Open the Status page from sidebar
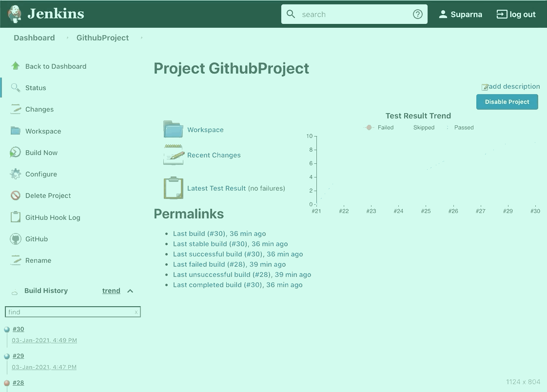The height and width of the screenshot is (392, 547). click(36, 88)
